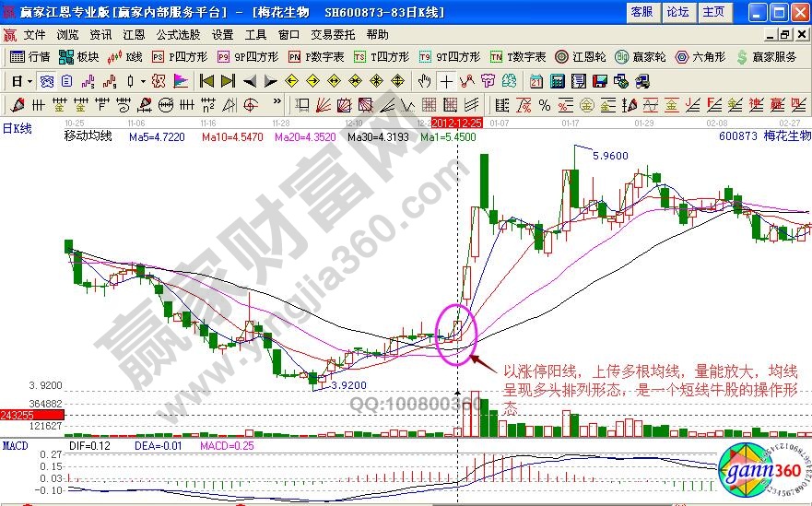Click the 日K线 chart label
This screenshot has width=812, height=506.
click(18, 129)
